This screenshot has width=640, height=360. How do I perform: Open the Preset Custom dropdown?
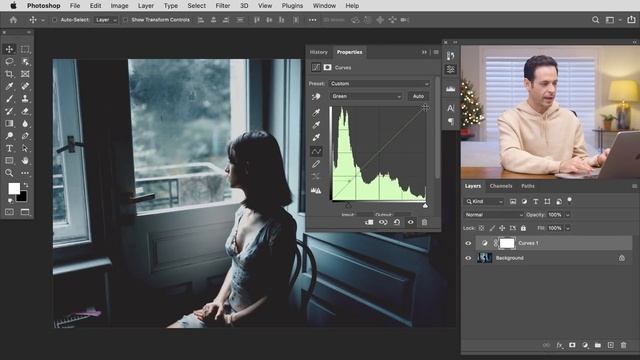(380, 84)
